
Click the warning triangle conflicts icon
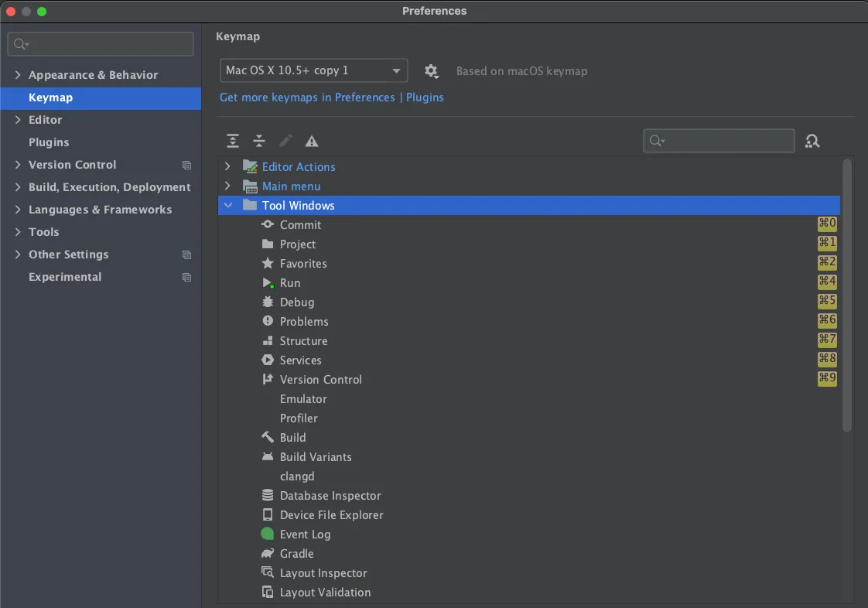(x=312, y=141)
